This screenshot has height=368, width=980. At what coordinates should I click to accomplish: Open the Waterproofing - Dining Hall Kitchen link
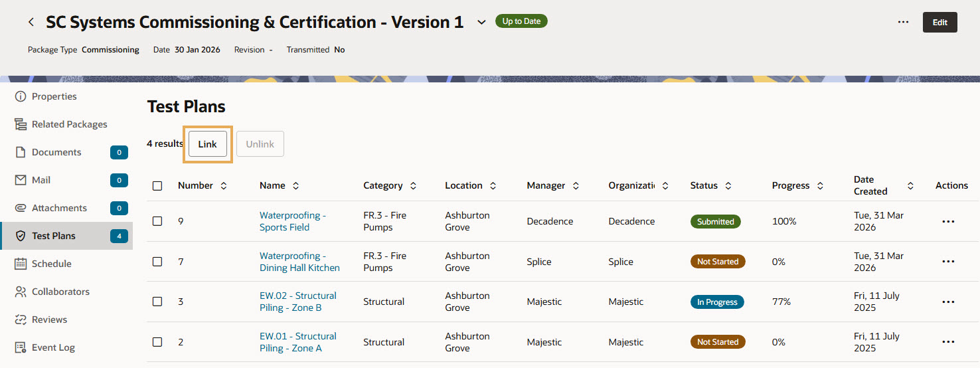(x=299, y=262)
